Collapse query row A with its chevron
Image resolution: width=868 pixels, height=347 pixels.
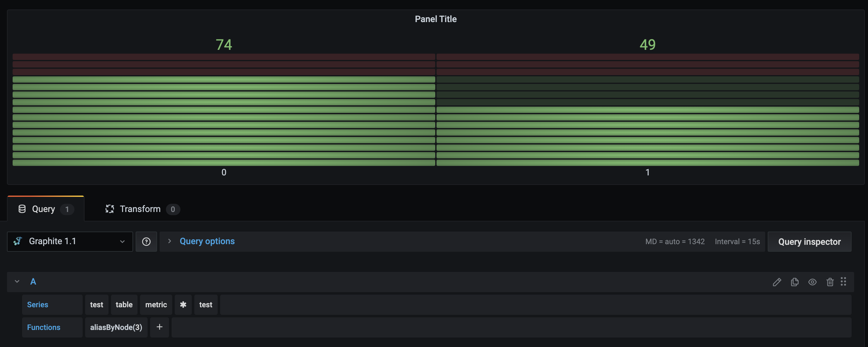[17, 281]
